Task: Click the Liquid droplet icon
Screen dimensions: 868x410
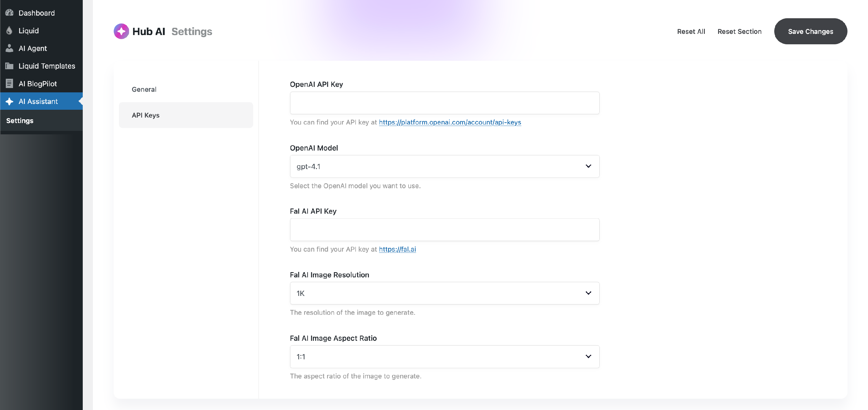Action: coord(10,31)
